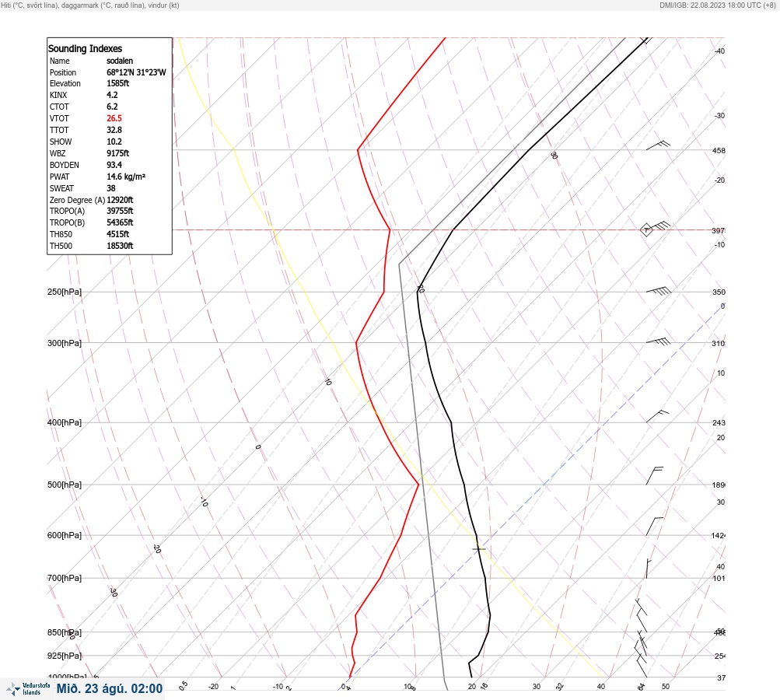
Task: Click the wind barb at 500 hPa
Action: (x=655, y=476)
